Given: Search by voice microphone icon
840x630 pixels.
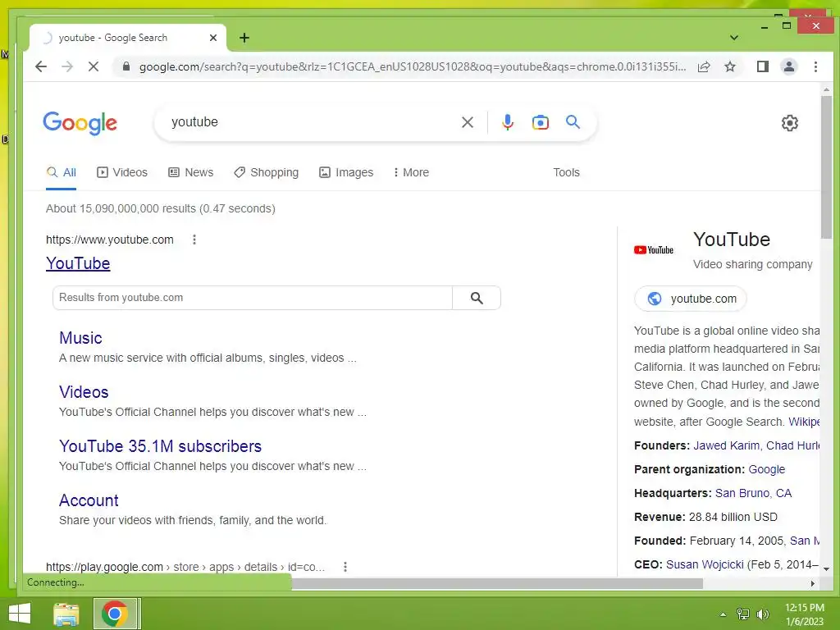Looking at the screenshot, I should tap(507, 122).
